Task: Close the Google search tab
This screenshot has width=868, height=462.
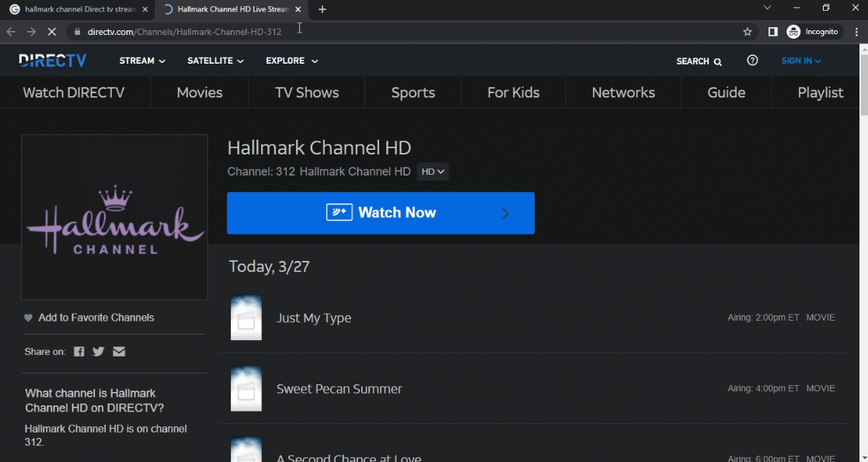Action: coord(145,9)
